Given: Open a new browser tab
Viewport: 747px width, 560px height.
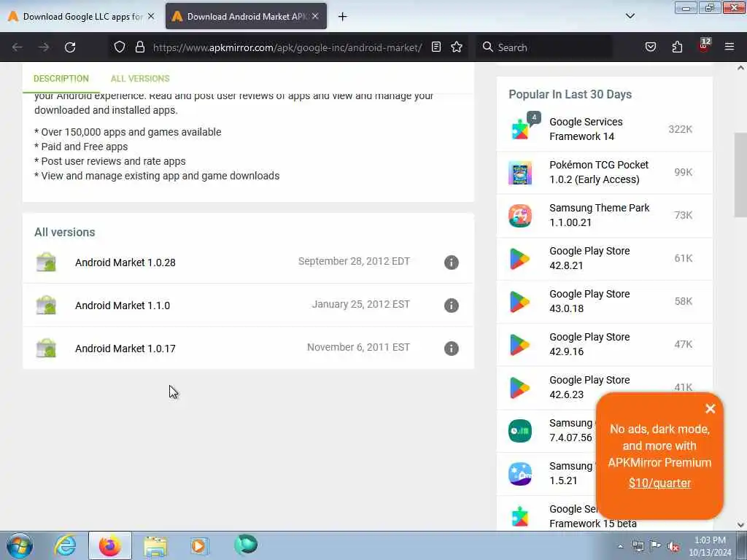Looking at the screenshot, I should point(342,17).
